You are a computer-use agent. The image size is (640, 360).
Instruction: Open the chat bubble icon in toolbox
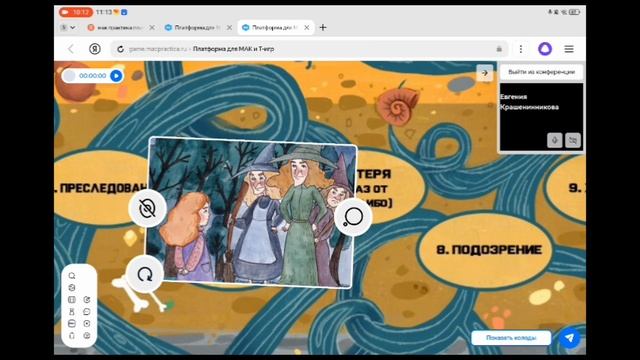(x=87, y=311)
